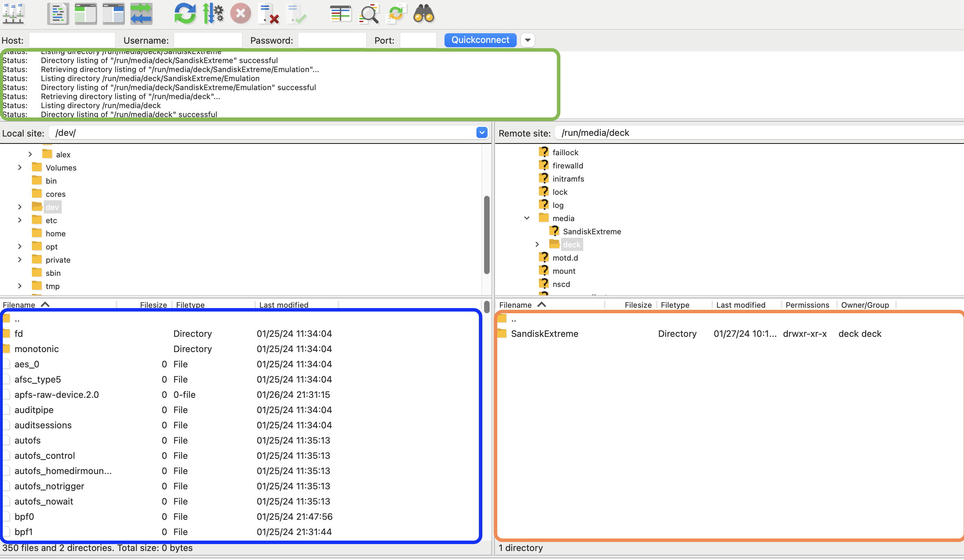Disconnect from the current server icon
The image size is (964, 560).
click(x=268, y=14)
